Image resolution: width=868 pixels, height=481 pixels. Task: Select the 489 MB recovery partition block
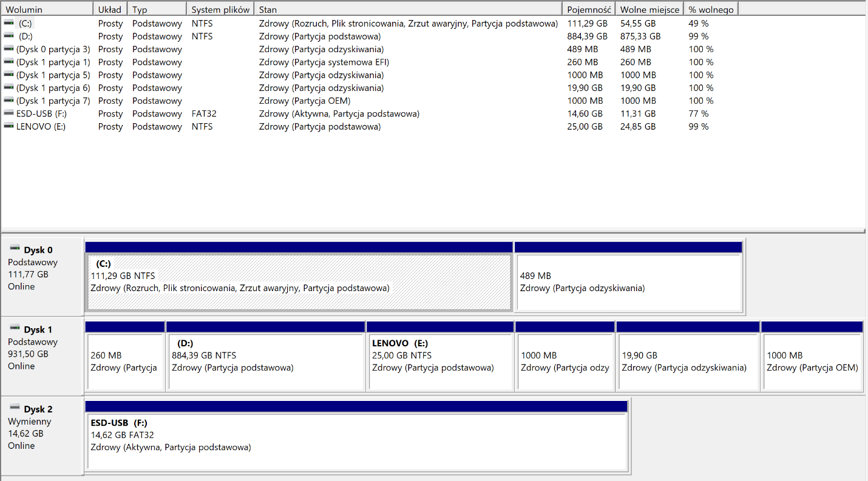click(x=628, y=282)
